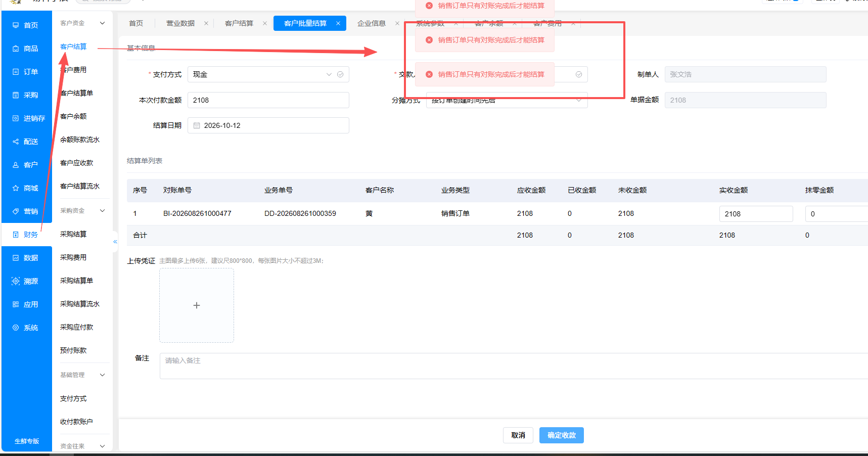This screenshot has height=456, width=868.
Task: Open 客户结算单 in the submenu
Action: [x=76, y=93]
